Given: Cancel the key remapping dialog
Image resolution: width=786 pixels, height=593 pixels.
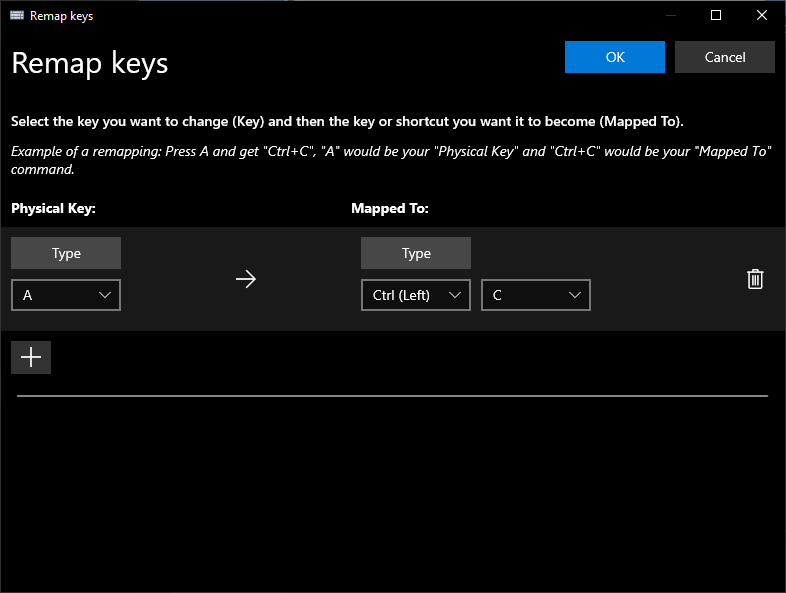Looking at the screenshot, I should [725, 57].
